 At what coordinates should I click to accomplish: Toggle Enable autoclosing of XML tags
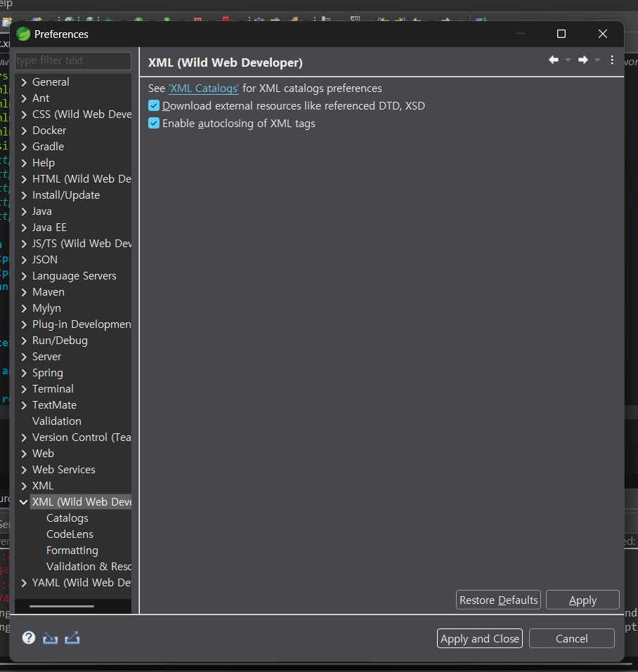tap(153, 123)
